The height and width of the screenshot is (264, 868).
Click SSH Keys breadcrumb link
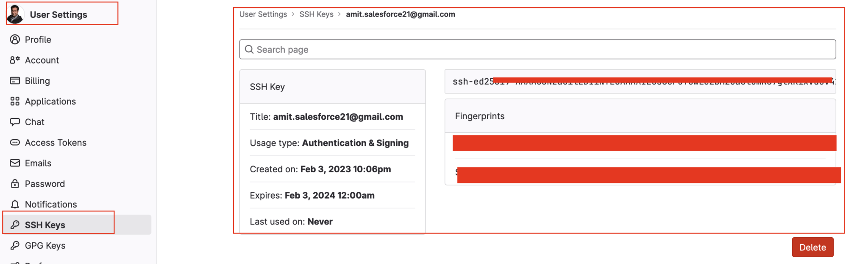316,14
